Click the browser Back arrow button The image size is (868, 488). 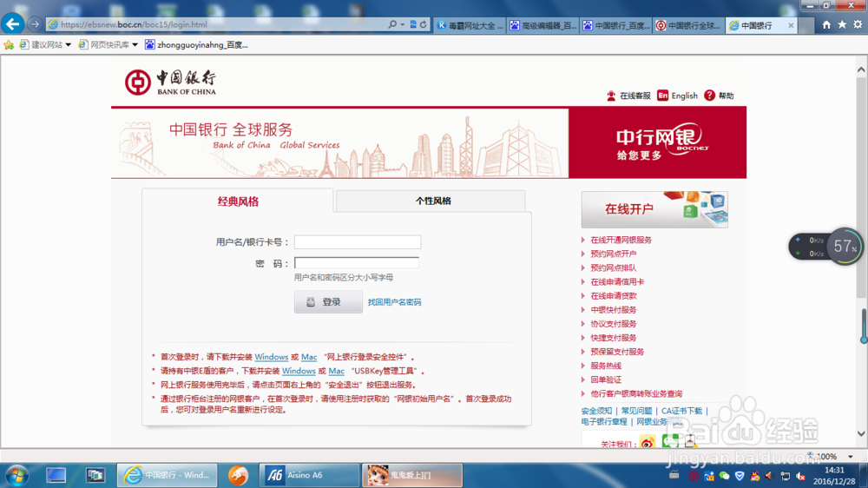[12, 23]
